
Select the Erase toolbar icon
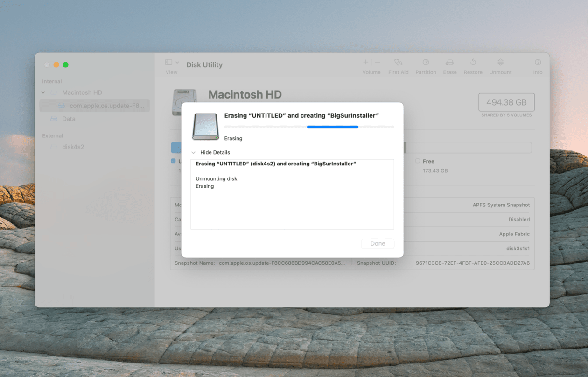[x=449, y=62]
